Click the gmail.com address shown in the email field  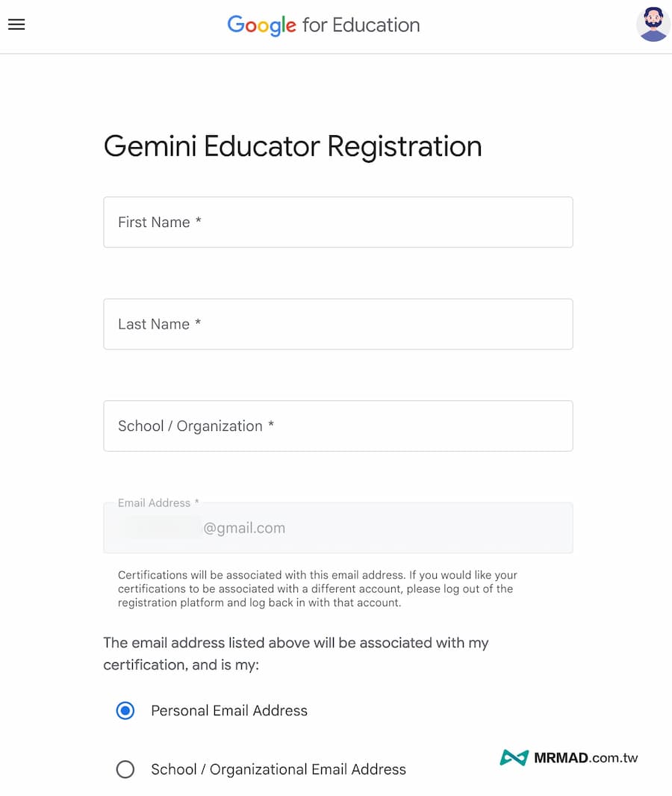click(245, 528)
